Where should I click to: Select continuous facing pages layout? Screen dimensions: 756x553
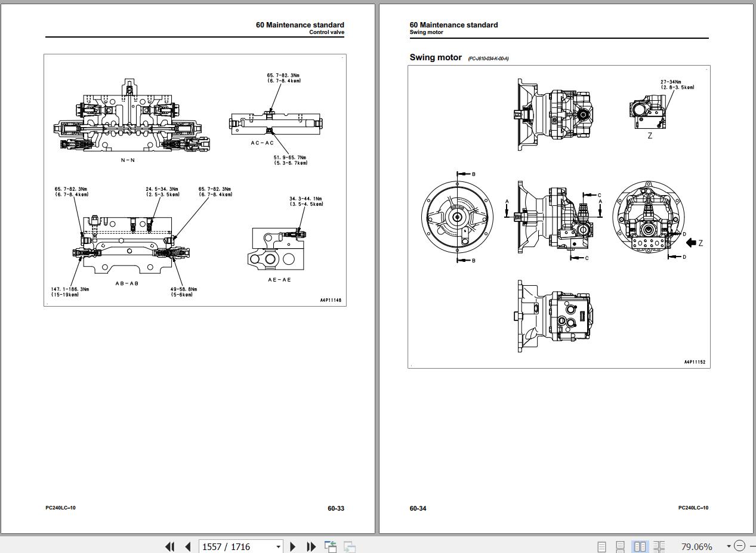pos(659,546)
